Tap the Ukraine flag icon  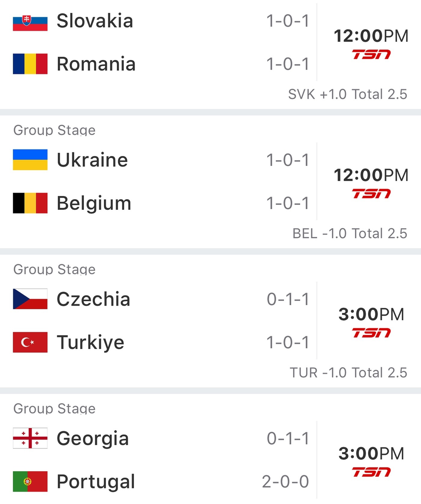[30, 160]
